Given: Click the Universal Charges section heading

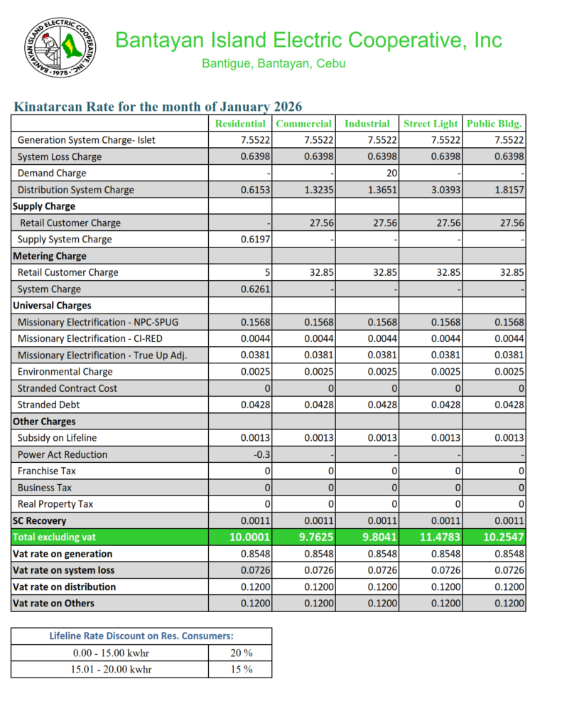Looking at the screenshot, I should [52, 306].
